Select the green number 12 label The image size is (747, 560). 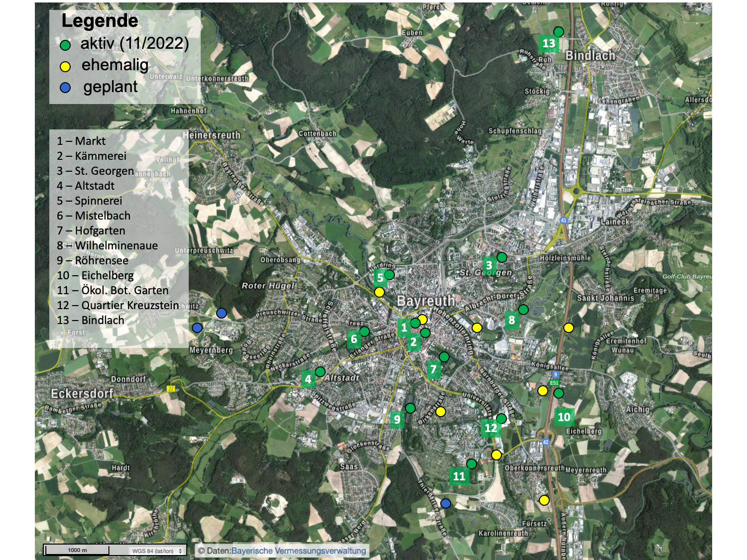491,428
